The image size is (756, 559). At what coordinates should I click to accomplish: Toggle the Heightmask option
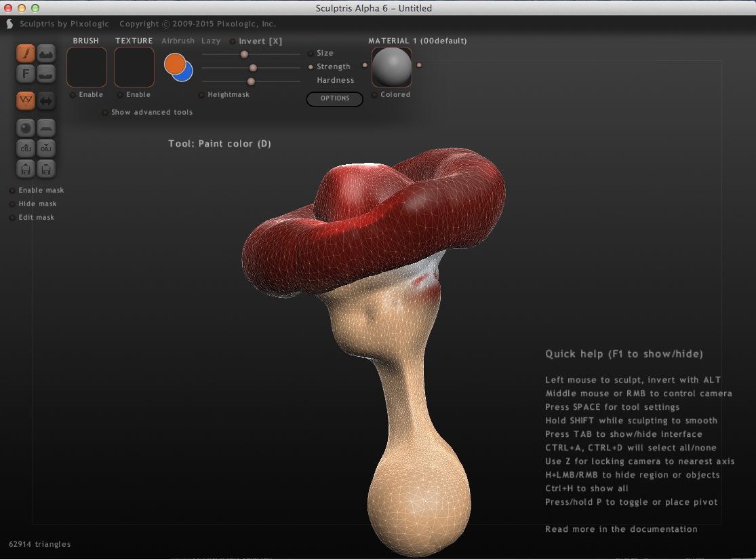(x=201, y=95)
